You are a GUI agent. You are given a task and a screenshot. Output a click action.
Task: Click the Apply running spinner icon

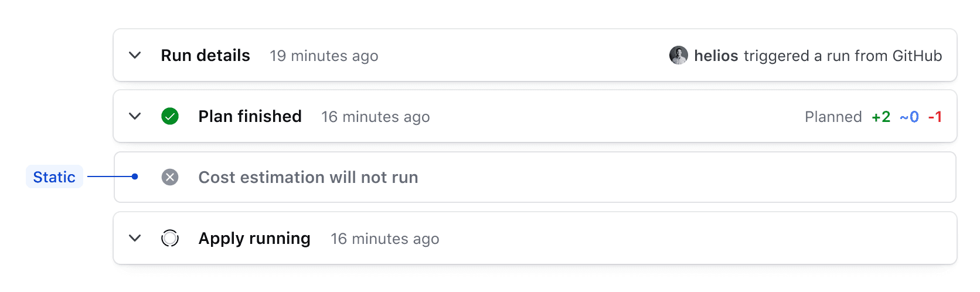[170, 238]
